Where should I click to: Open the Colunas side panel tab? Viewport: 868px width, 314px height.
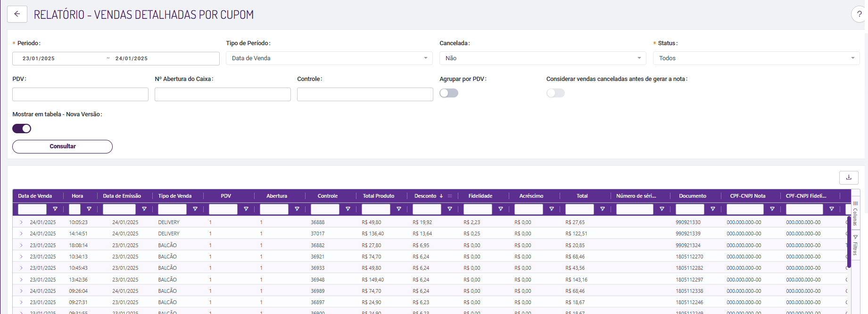click(x=855, y=214)
